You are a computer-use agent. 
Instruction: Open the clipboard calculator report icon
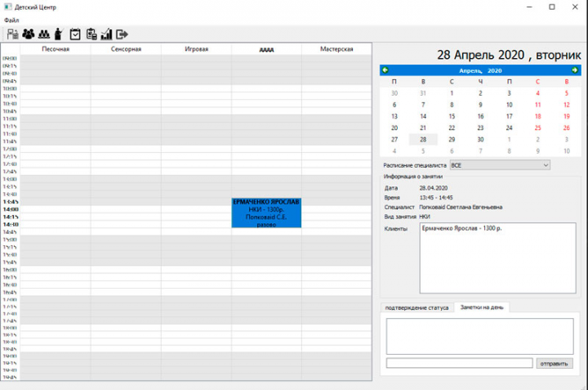point(91,34)
